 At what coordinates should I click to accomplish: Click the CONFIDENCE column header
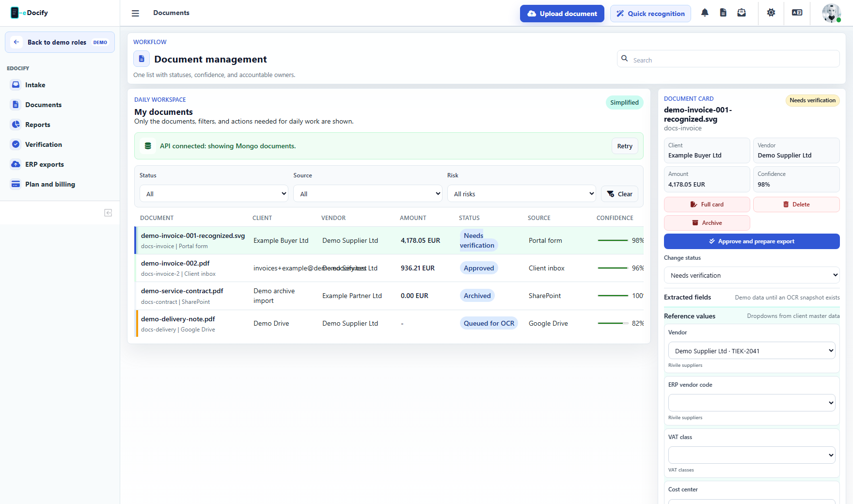tap(615, 218)
